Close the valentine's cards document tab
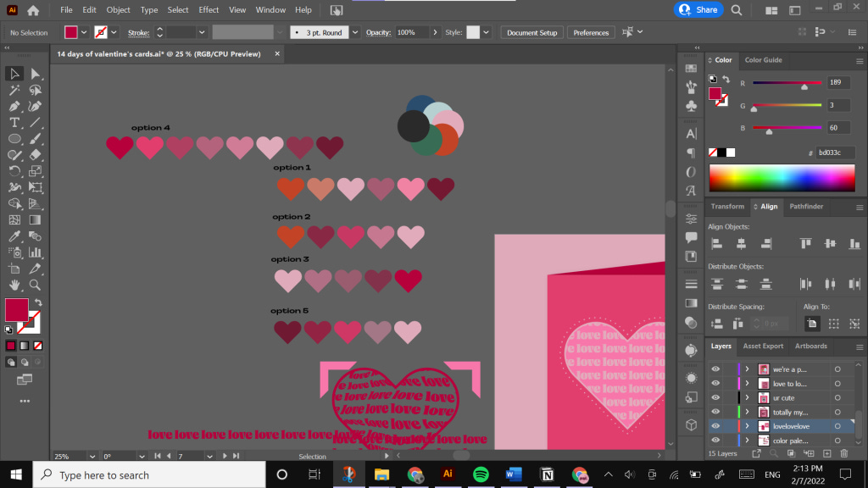This screenshot has height=488, width=868. tap(277, 53)
